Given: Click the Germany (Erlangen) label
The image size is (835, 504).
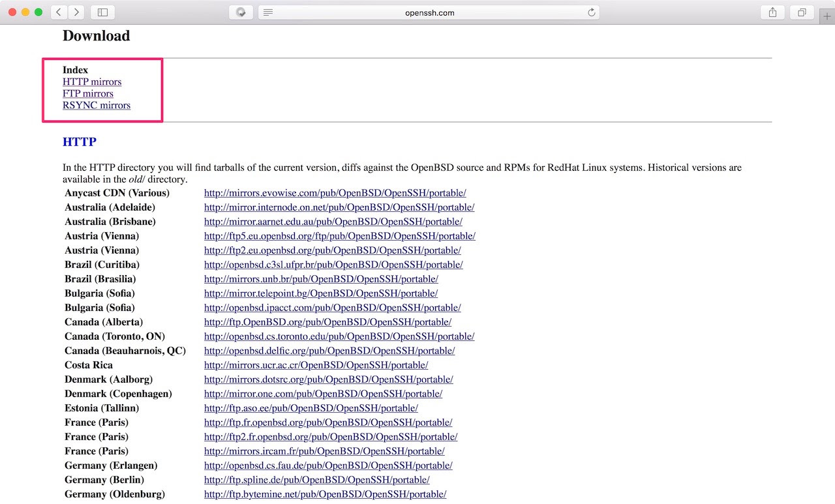Looking at the screenshot, I should click(x=111, y=466).
